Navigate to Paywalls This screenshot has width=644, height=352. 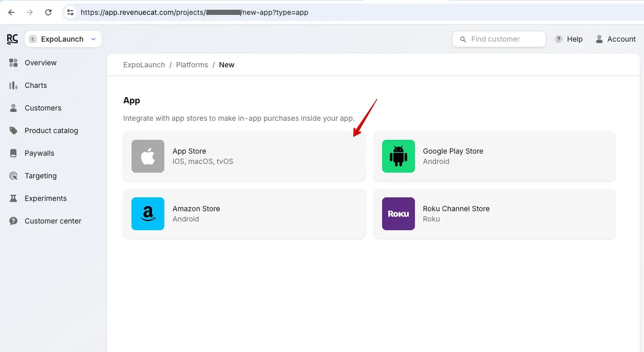tap(40, 153)
